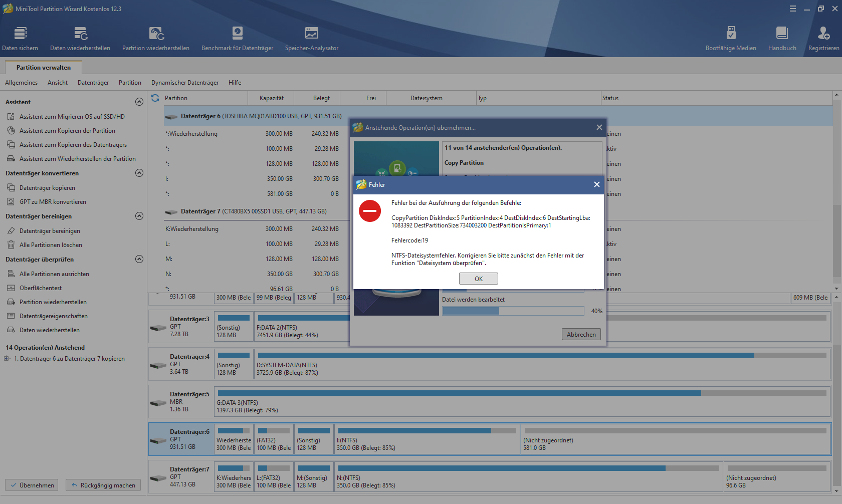Click Abbrechen in the pending operations dialog
The height and width of the screenshot is (504, 842).
point(581,334)
